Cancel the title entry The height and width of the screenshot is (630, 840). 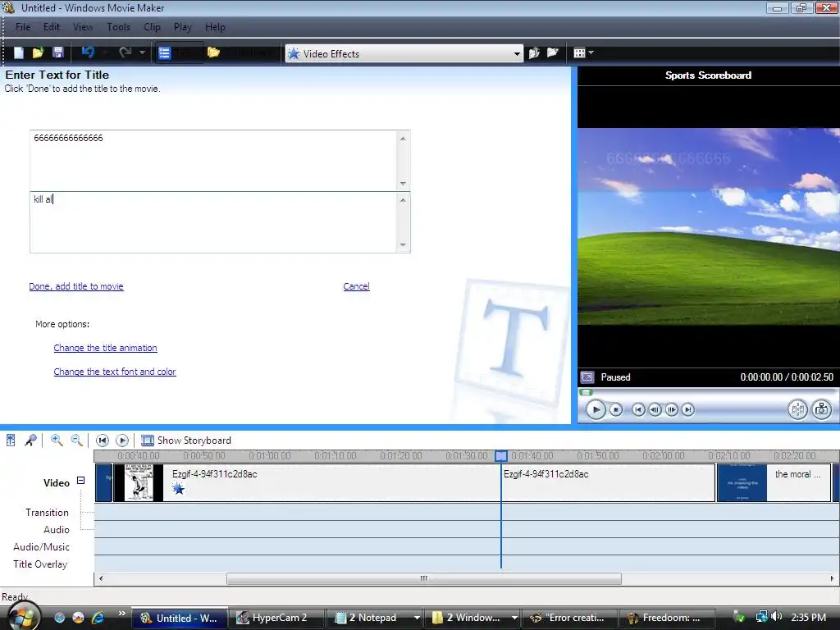(356, 286)
